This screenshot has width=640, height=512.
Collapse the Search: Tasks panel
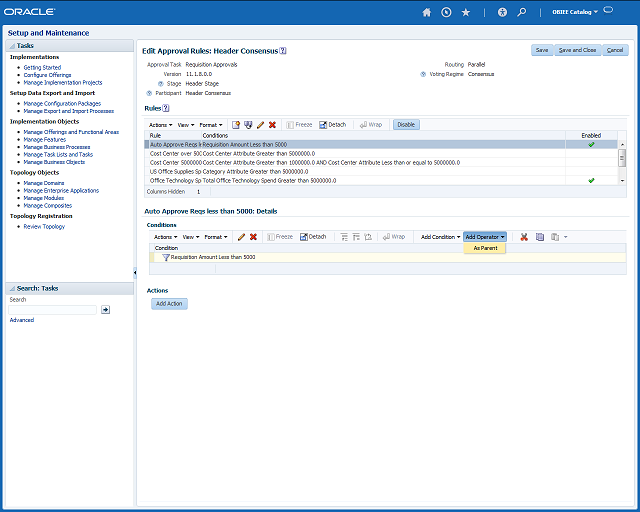(x=12, y=289)
